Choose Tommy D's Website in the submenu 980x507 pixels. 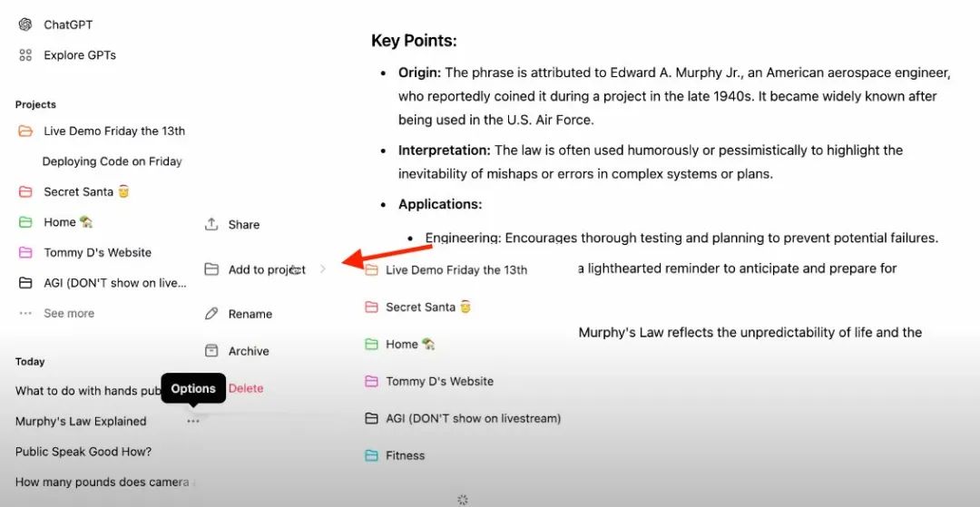coord(439,382)
